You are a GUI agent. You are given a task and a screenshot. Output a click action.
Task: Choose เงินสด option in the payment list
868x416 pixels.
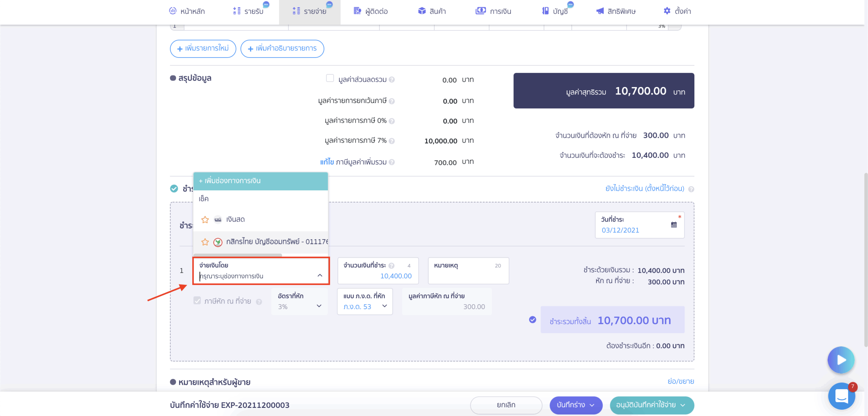[x=260, y=220]
